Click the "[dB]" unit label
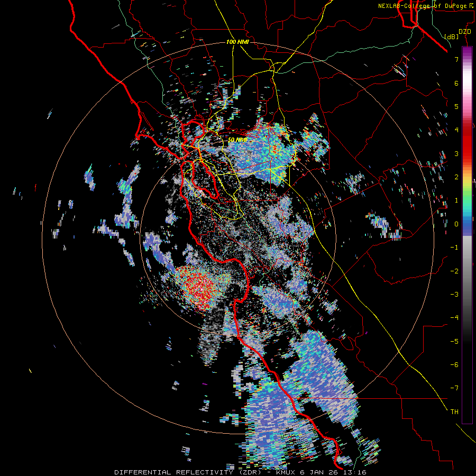The image size is (476, 476). [x=451, y=37]
